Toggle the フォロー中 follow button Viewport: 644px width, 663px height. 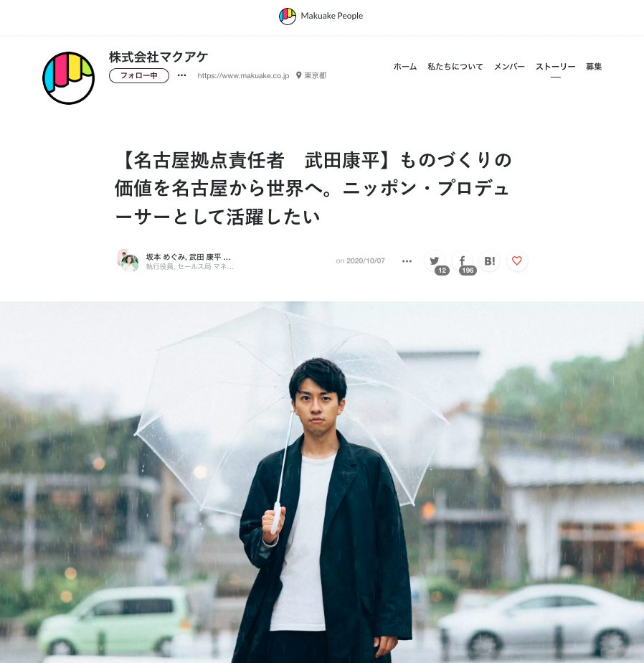tap(139, 75)
